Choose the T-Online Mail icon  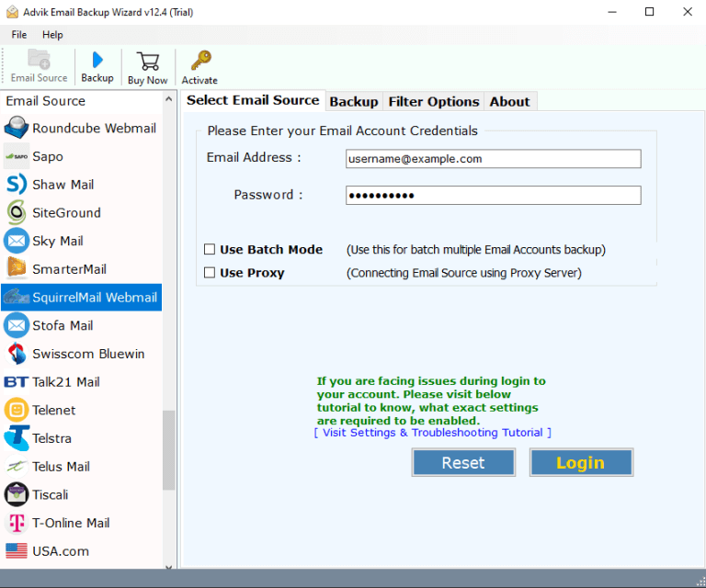[17, 523]
